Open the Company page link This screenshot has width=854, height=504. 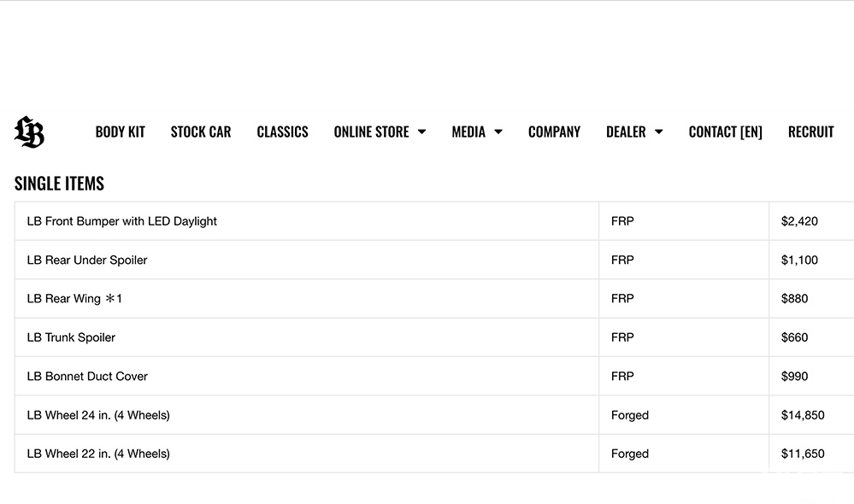[x=554, y=132]
